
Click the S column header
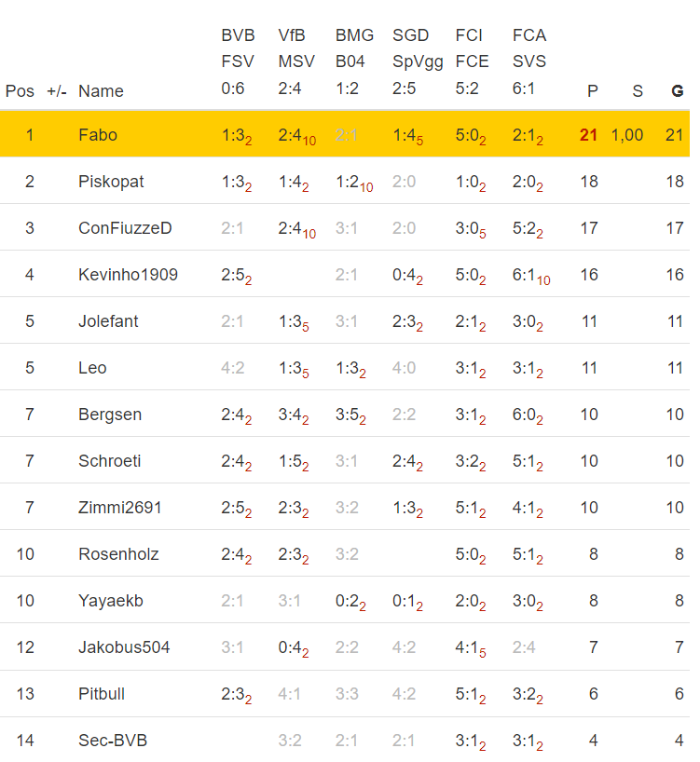(638, 91)
